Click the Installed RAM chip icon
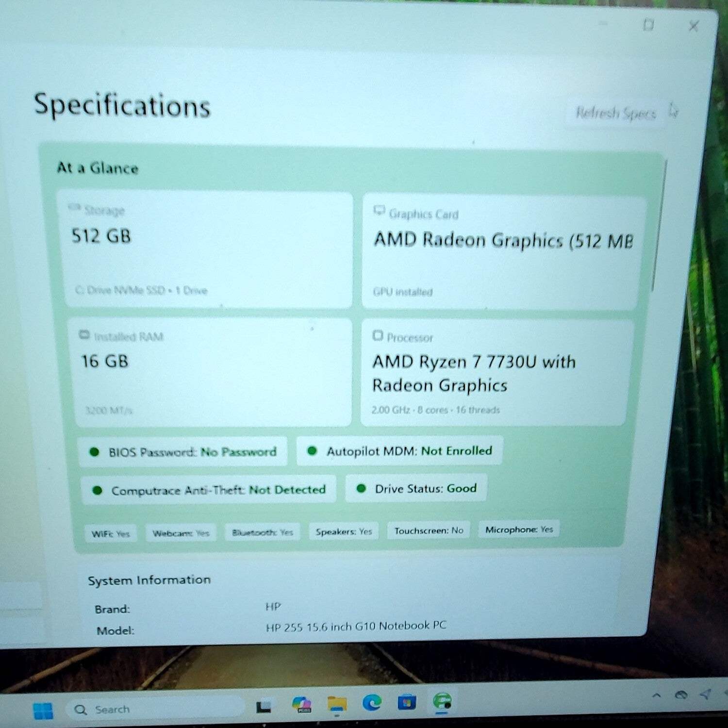 click(84, 335)
